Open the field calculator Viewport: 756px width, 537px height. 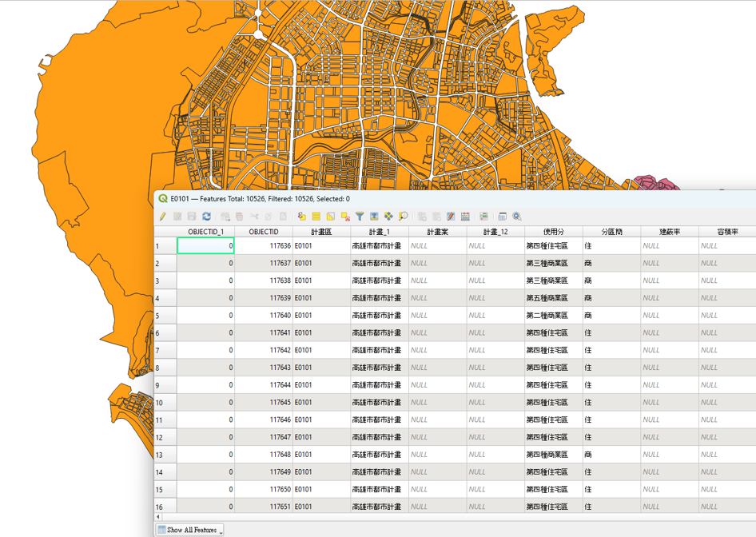(465, 217)
